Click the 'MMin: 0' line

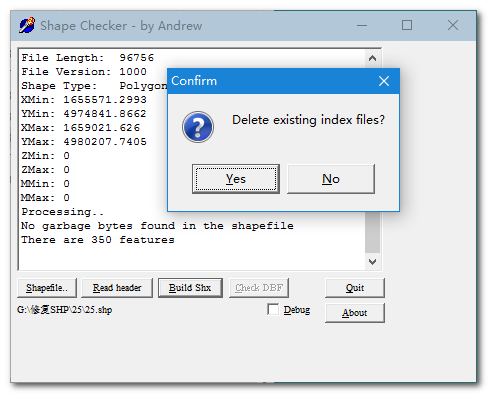pos(45,184)
